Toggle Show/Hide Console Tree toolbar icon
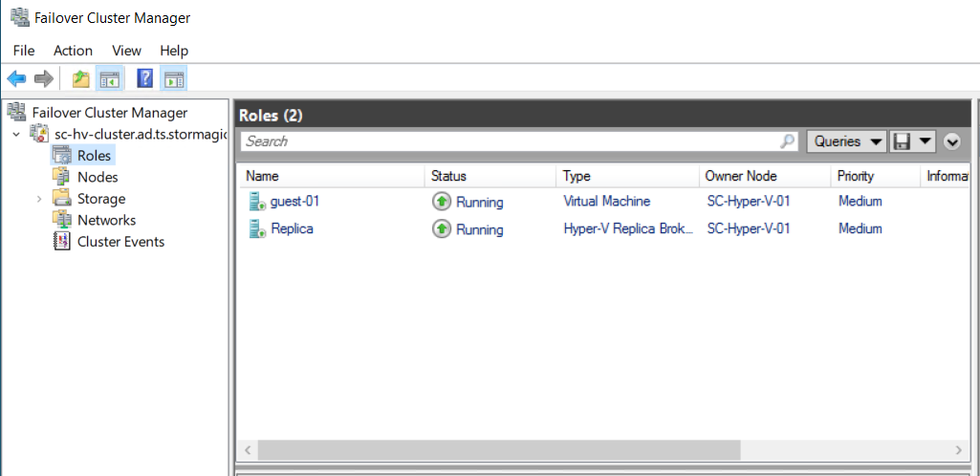The height and width of the screenshot is (476, 980). tap(109, 79)
